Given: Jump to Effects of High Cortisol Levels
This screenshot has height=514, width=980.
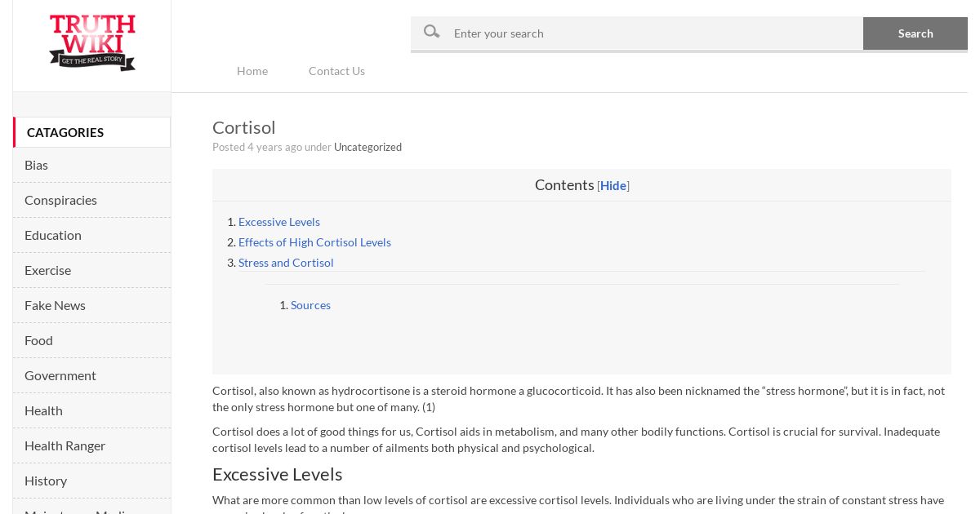Looking at the screenshot, I should 314,242.
